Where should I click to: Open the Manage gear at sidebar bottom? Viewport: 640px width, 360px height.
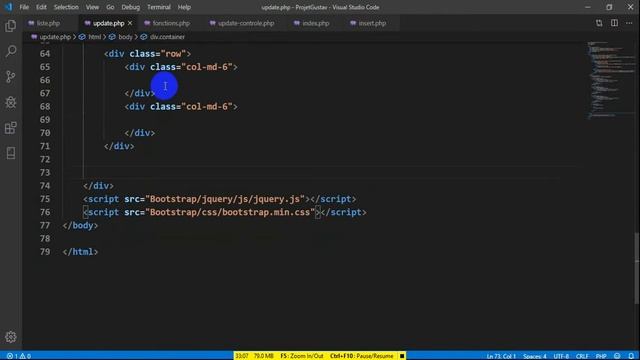tap(11, 337)
